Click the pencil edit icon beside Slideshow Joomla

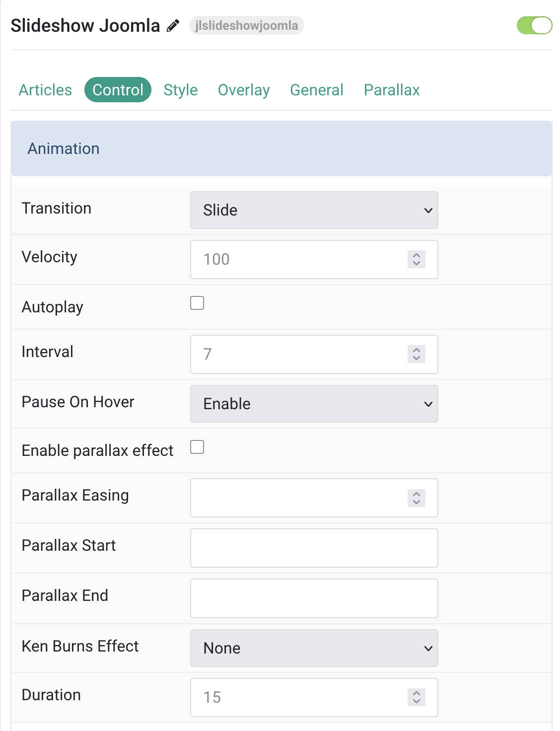[x=173, y=26]
